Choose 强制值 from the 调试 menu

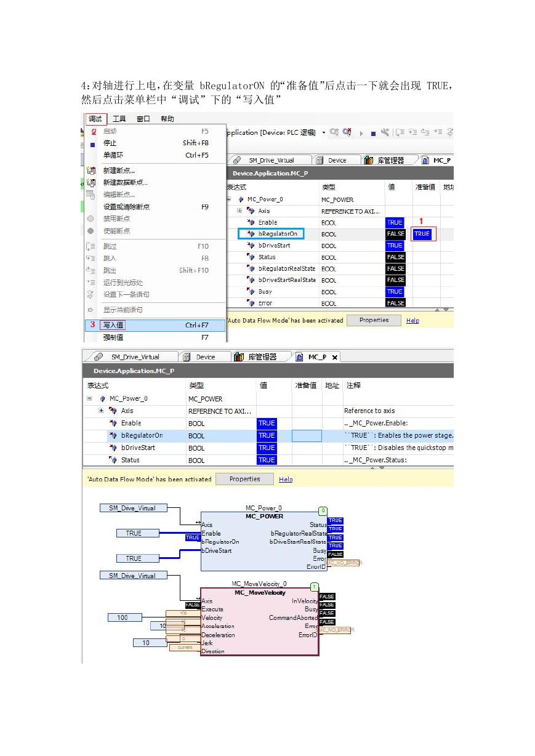[x=156, y=337]
